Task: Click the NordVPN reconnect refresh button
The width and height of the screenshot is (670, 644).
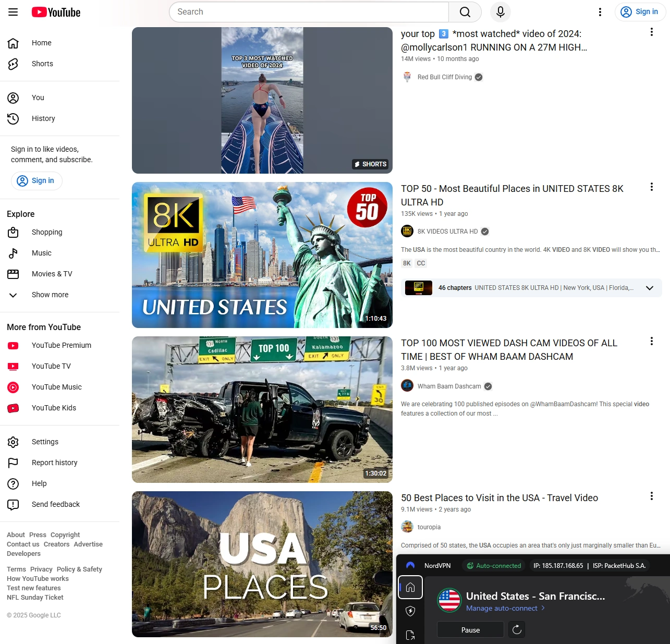Action: click(x=517, y=629)
